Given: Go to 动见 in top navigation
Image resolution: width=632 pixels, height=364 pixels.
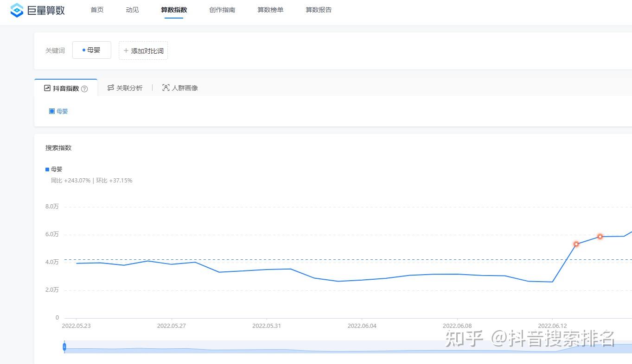Looking at the screenshot, I should 132,10.
